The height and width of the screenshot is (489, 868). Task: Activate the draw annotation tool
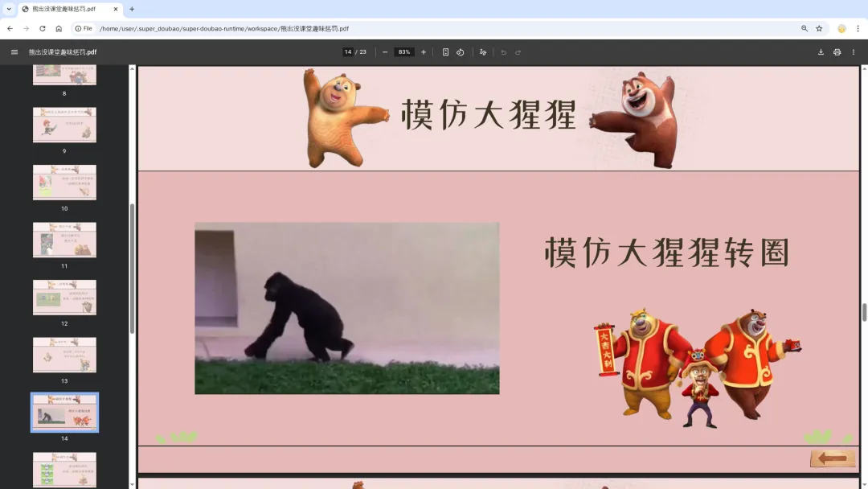click(x=483, y=52)
